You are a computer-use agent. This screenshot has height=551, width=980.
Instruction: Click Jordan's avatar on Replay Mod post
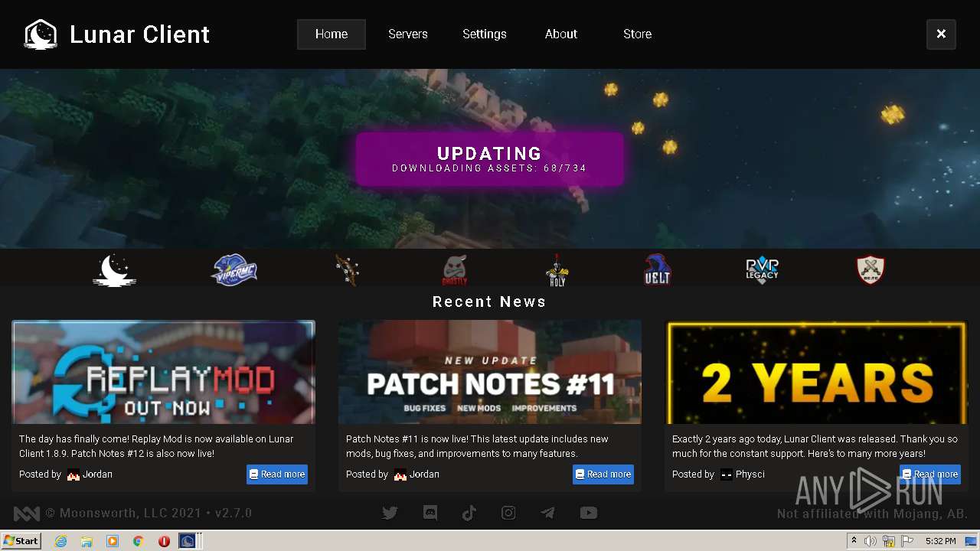pos(73,475)
